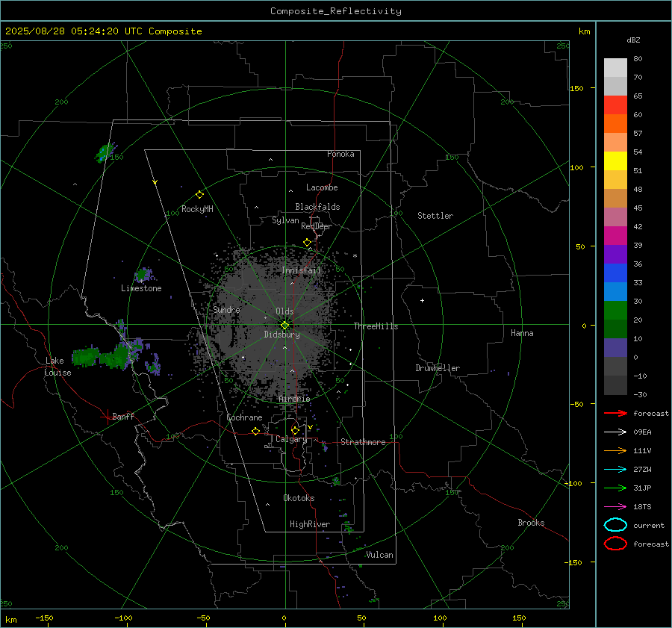The image size is (672, 628).
Task: Click the blue-green echo in the far northwest
Action: (x=104, y=152)
